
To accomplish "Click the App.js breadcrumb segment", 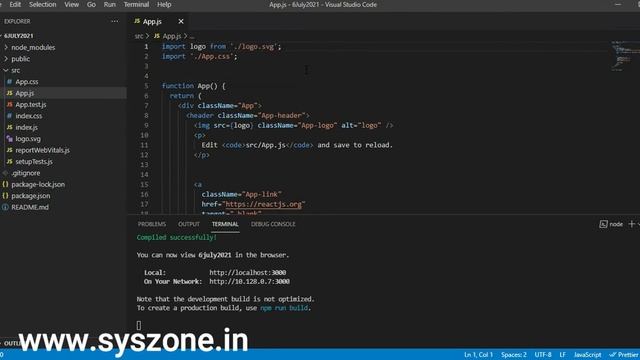I will point(172,36).
